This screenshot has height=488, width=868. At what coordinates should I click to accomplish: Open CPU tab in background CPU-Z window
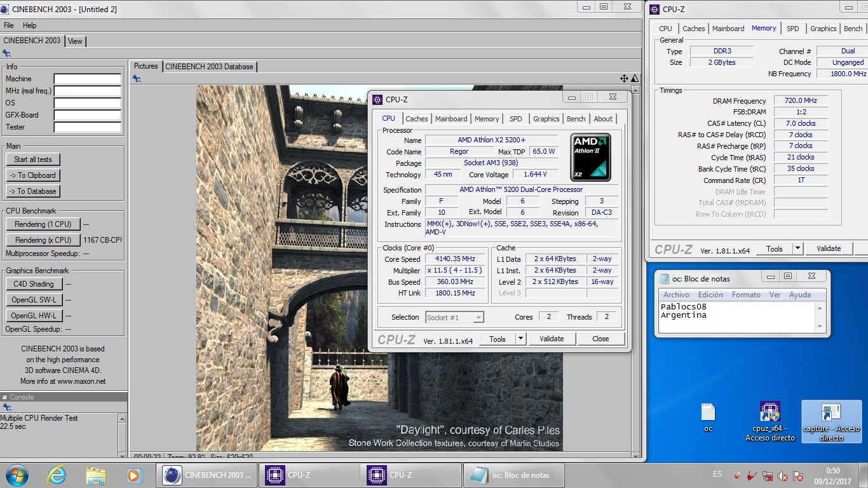[665, 29]
